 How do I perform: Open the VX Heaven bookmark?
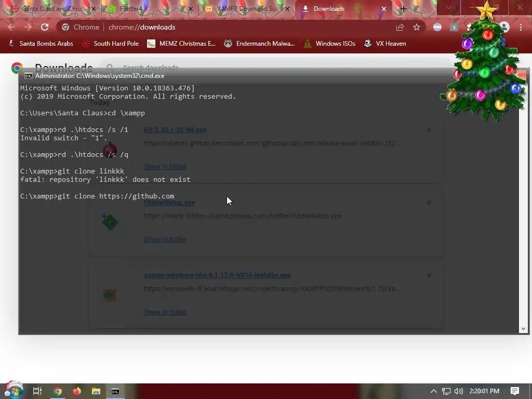coord(385,44)
